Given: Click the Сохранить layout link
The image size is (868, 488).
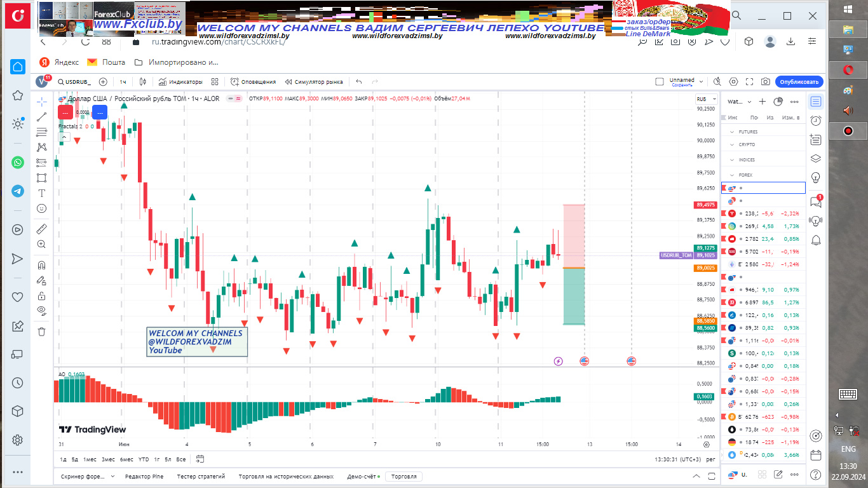Looking at the screenshot, I should click(682, 85).
